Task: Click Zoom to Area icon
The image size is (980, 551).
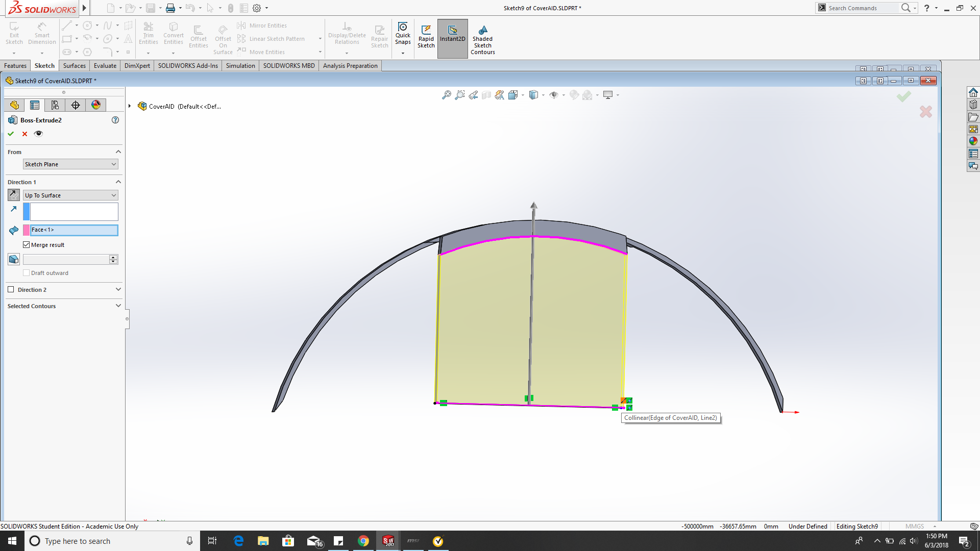Action: click(x=460, y=95)
